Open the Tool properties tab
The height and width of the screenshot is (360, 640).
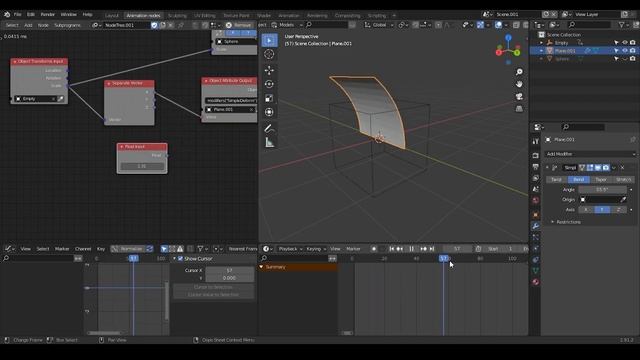point(536,141)
